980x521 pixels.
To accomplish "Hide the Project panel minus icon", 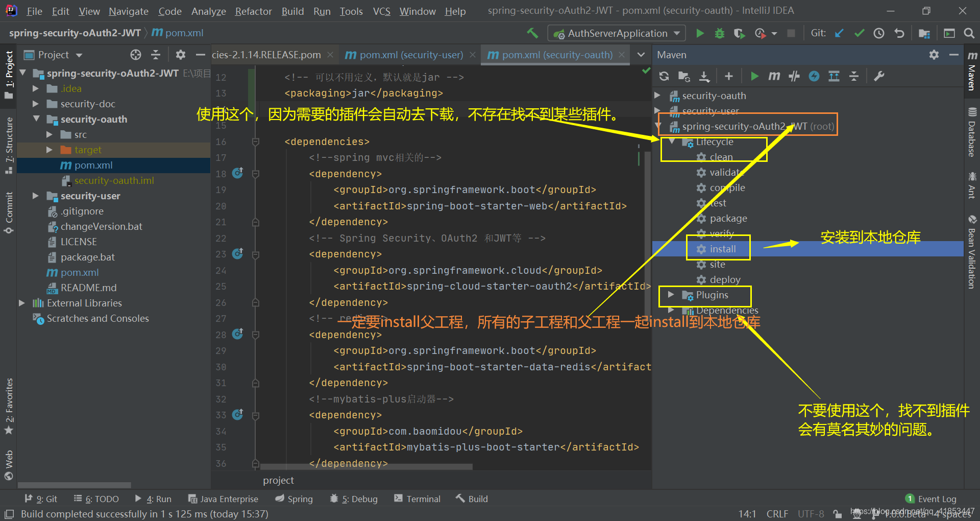I will 201,55.
